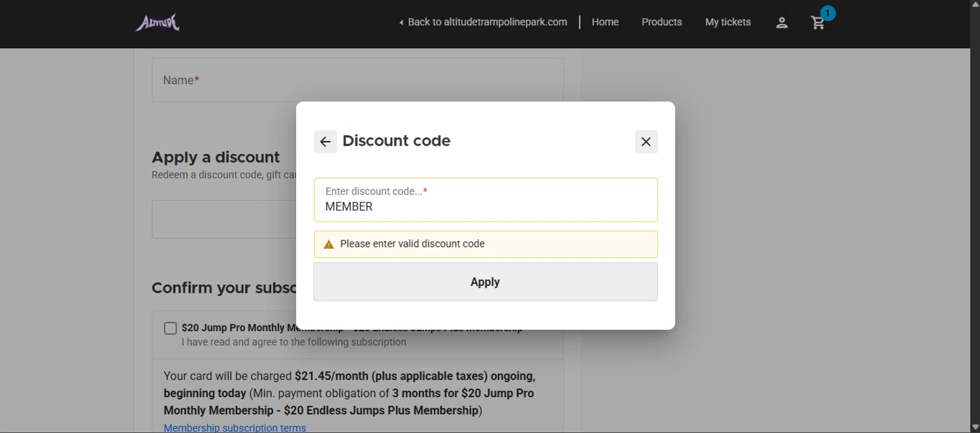Click the cart item count badge

click(828, 13)
